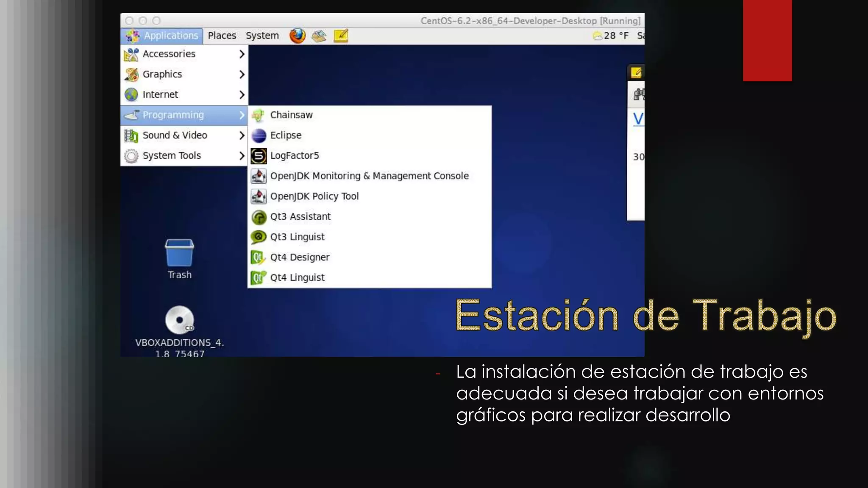Expand the Graphics submenu arrow

coord(242,75)
